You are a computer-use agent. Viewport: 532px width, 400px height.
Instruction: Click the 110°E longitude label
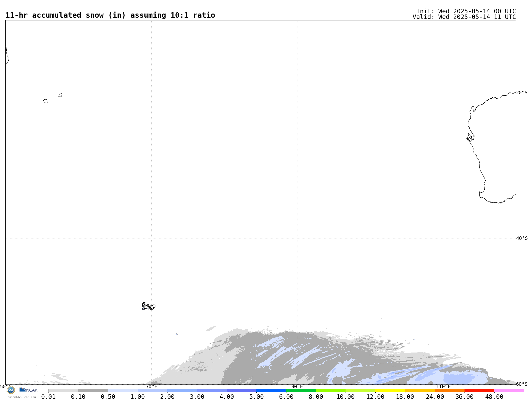pyautogui.click(x=443, y=387)
